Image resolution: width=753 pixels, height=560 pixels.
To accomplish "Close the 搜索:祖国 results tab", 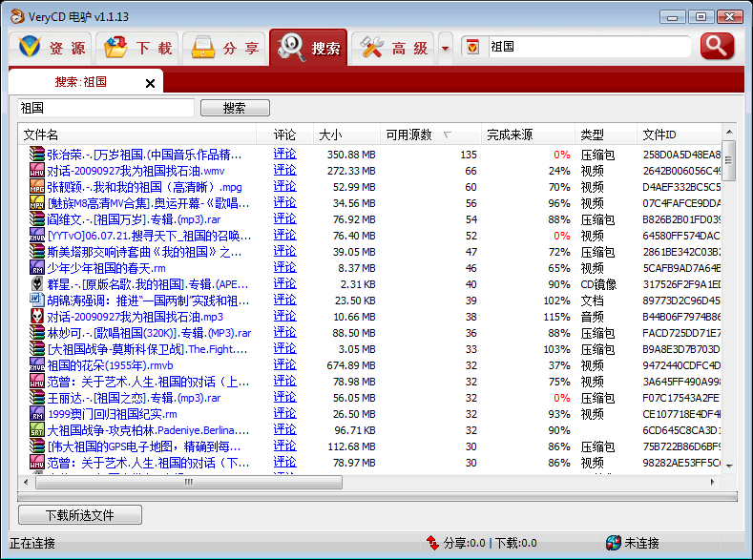I will (150, 84).
